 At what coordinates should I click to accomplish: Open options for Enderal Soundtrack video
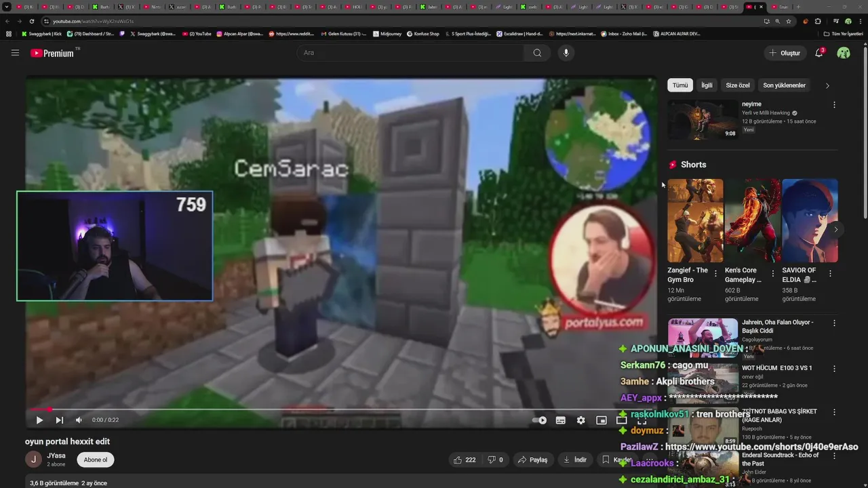(834, 456)
